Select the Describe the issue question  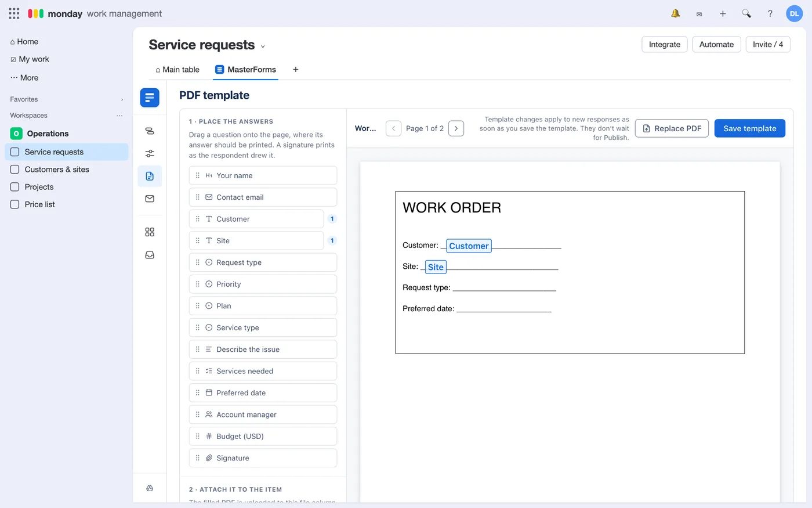(x=263, y=350)
